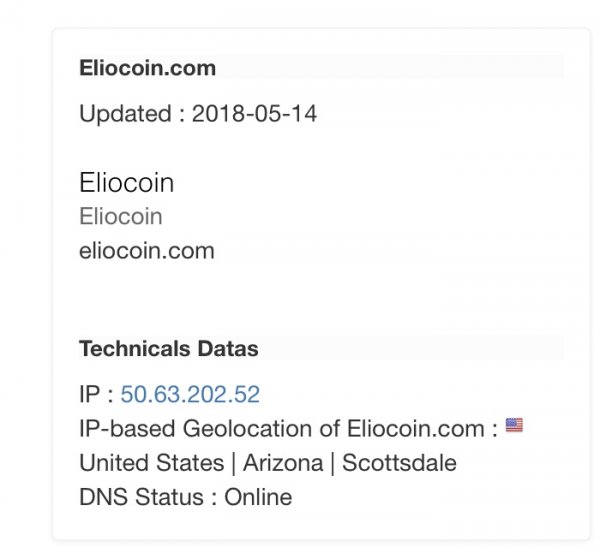This screenshot has width=600, height=559.
Task: Click the Arizona state text
Action: pyautogui.click(x=283, y=463)
